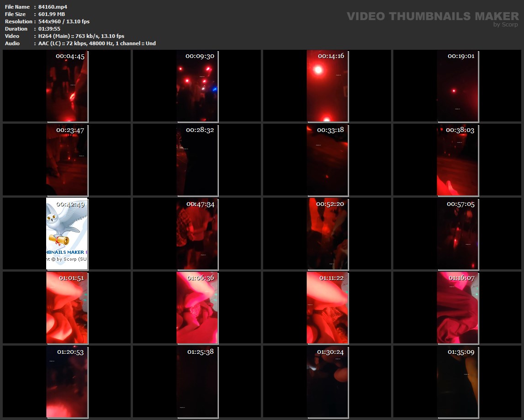Click the file size value 601.99 MB
This screenshot has width=524, height=420.
coord(52,14)
